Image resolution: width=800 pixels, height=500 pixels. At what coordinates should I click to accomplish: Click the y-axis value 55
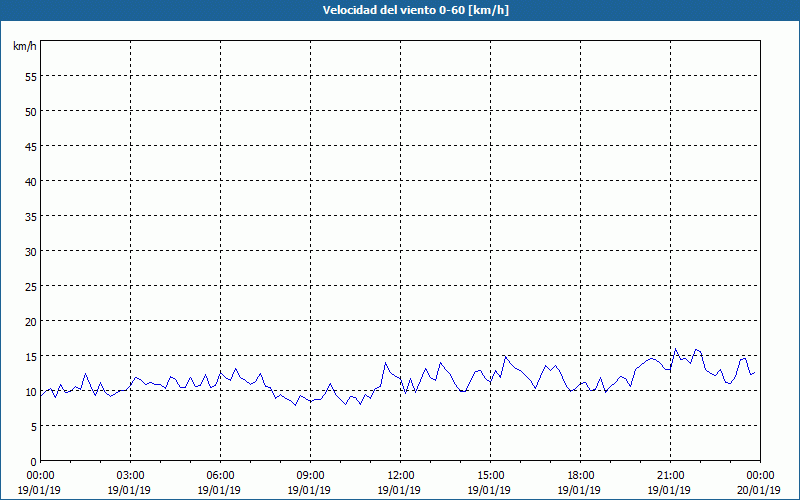click(31, 77)
